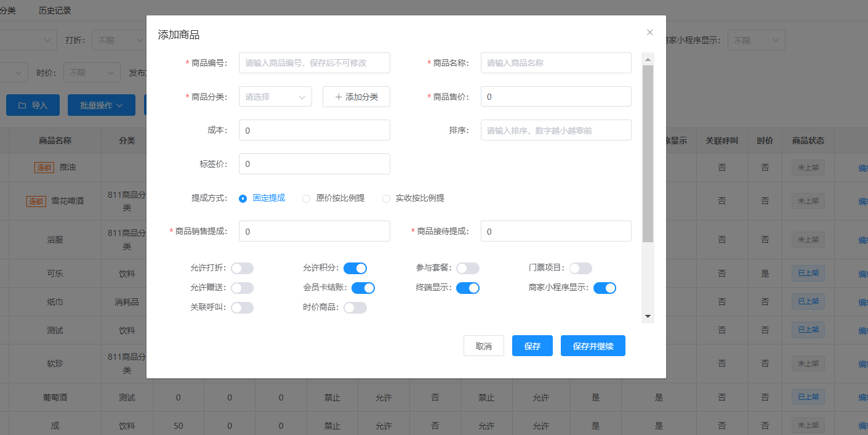
Task: Click 已上架 status in 葡萄酒 row
Action: (x=808, y=397)
